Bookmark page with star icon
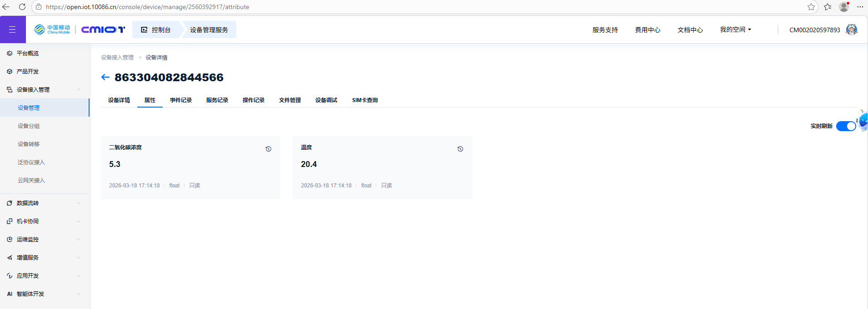 click(x=811, y=7)
